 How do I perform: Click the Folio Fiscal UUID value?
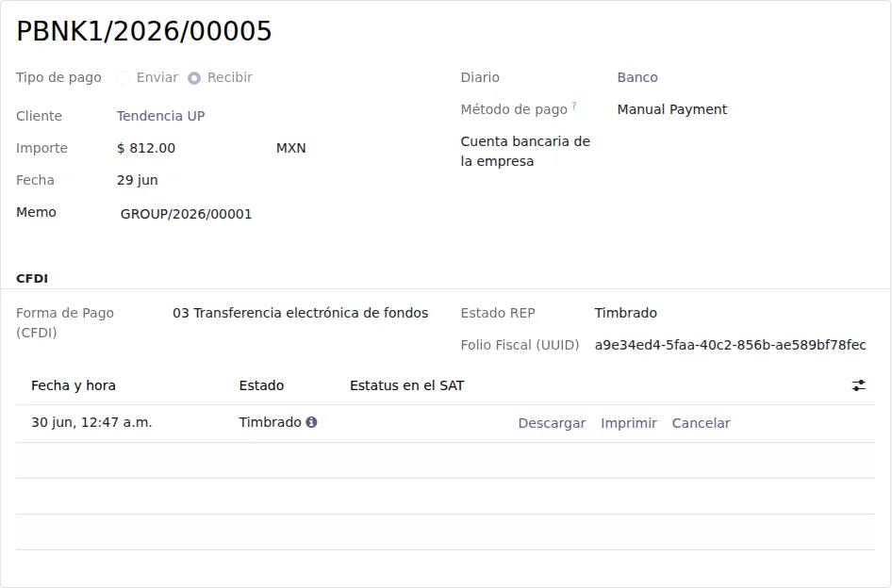point(731,345)
